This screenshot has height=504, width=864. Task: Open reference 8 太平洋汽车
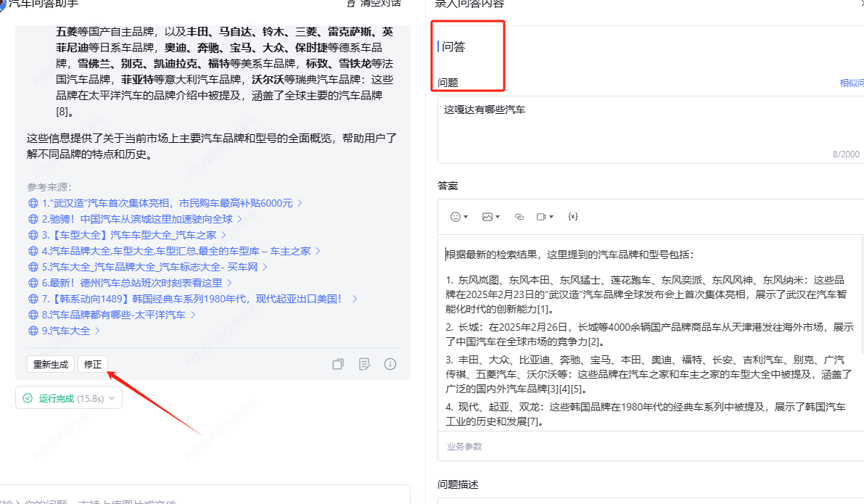tap(113, 315)
